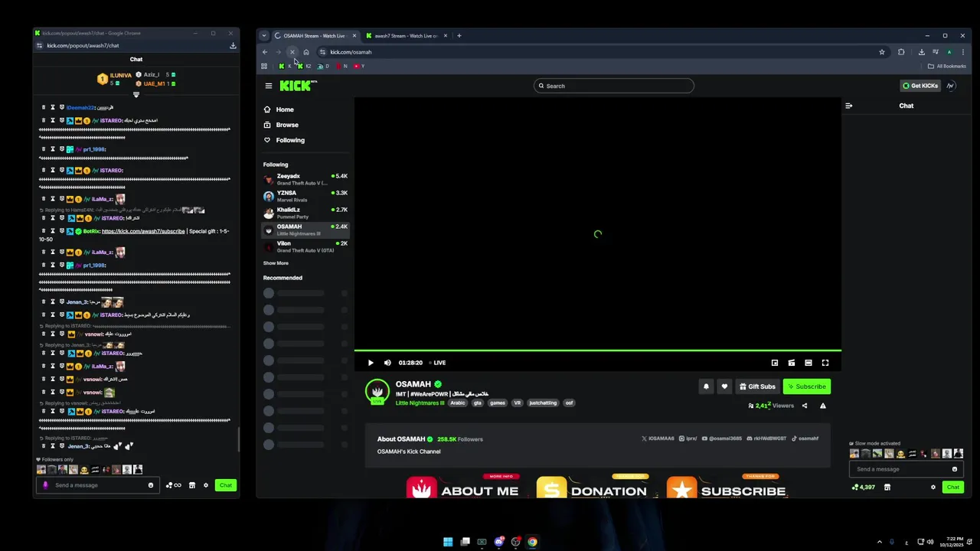
Task: Click green Chat button in OSAMAH window
Action: (x=953, y=487)
